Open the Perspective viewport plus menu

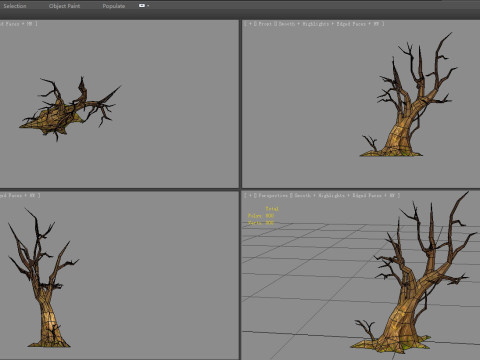coord(251,196)
